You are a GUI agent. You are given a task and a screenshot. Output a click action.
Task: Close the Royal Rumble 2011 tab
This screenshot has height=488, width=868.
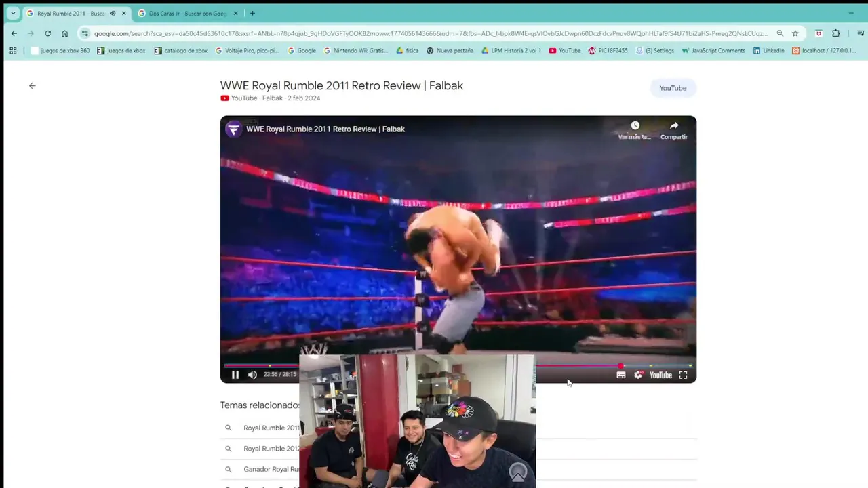[123, 13]
